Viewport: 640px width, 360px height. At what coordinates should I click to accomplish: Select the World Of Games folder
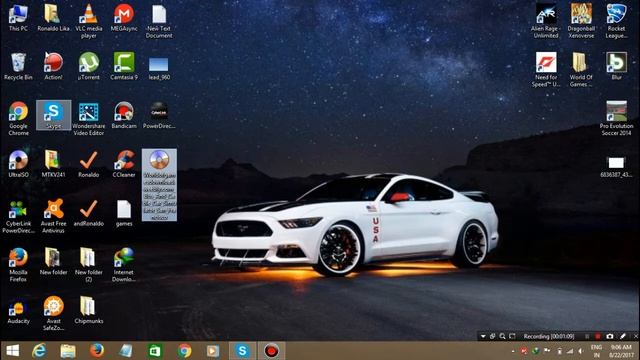581,69
